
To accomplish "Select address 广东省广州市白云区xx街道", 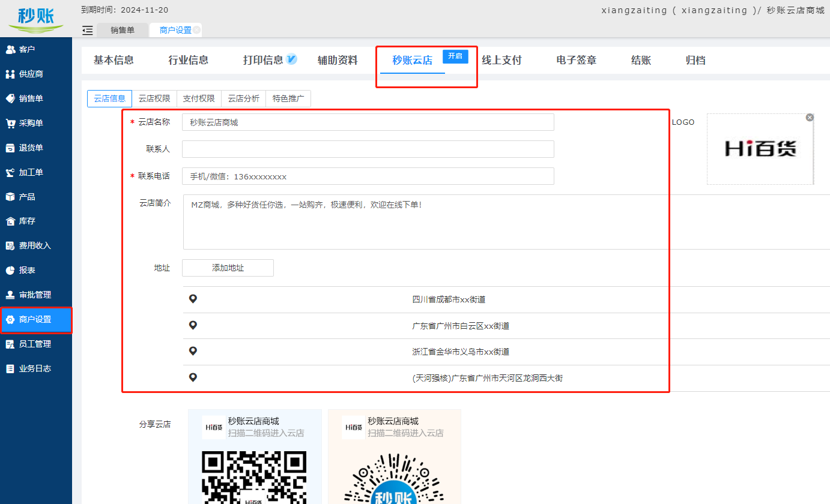I will coord(461,326).
